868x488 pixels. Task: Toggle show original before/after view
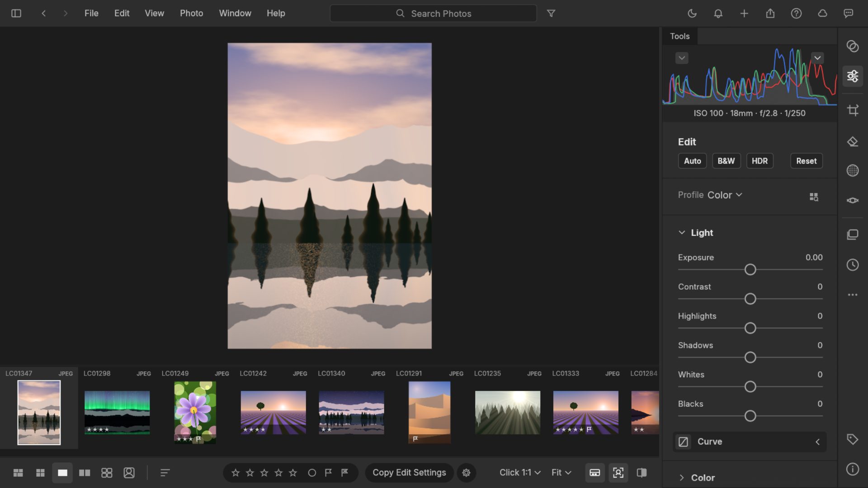coord(642,473)
